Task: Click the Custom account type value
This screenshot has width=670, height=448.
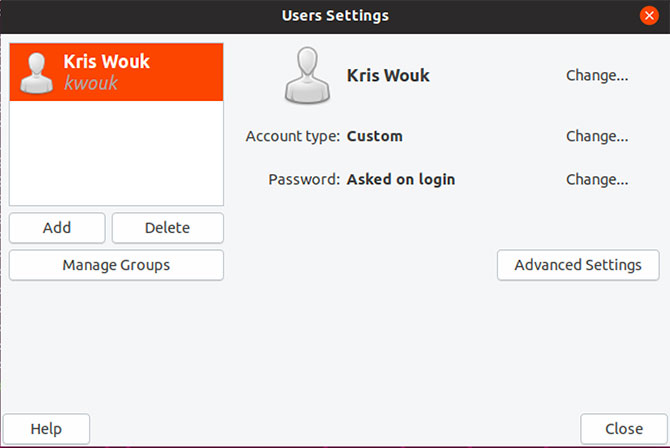Action: (x=374, y=136)
